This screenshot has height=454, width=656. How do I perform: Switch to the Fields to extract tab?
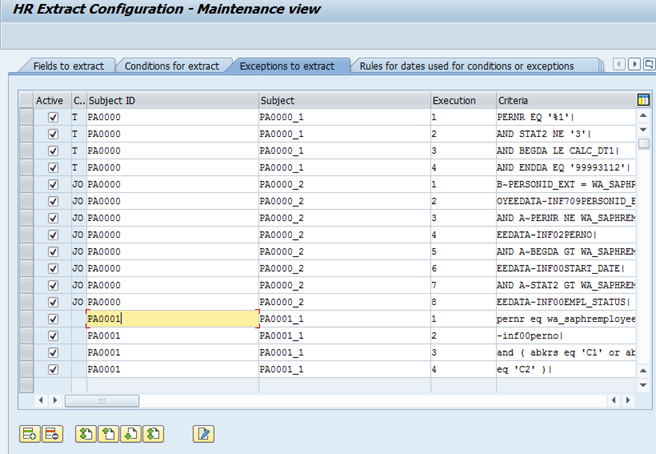click(x=69, y=66)
